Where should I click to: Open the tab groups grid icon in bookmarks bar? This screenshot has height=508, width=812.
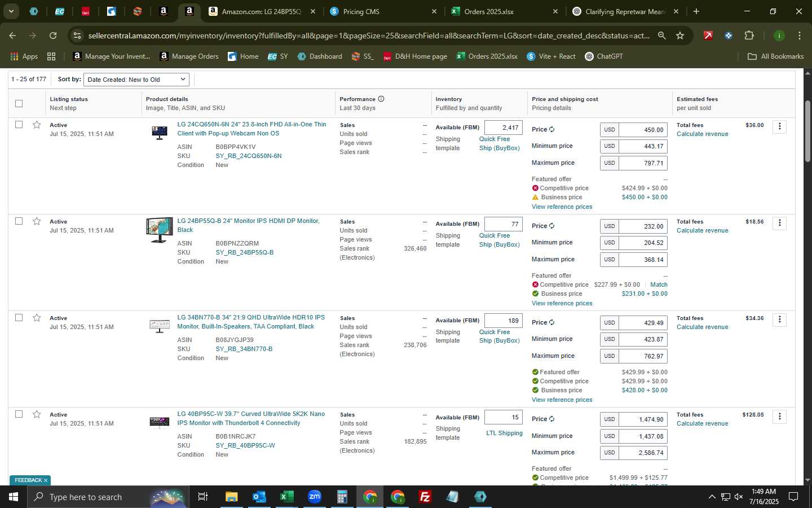(51, 56)
